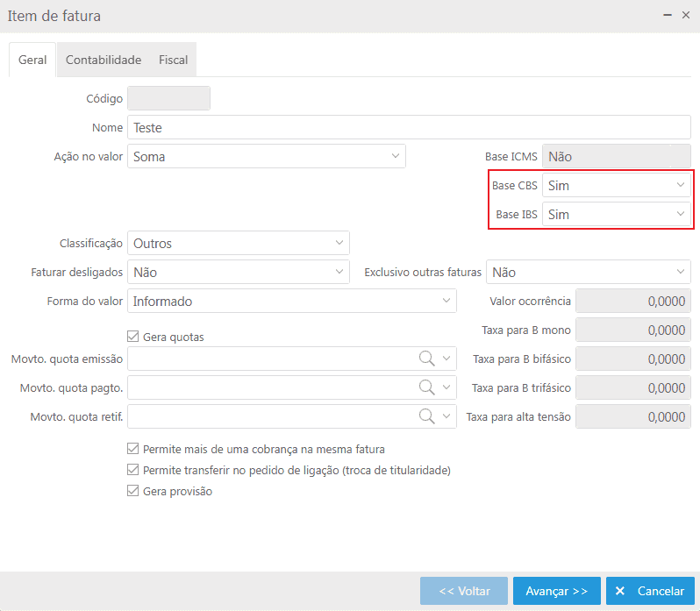Toggle the Gera quotas checkbox
The height and width of the screenshot is (611, 700).
133,337
